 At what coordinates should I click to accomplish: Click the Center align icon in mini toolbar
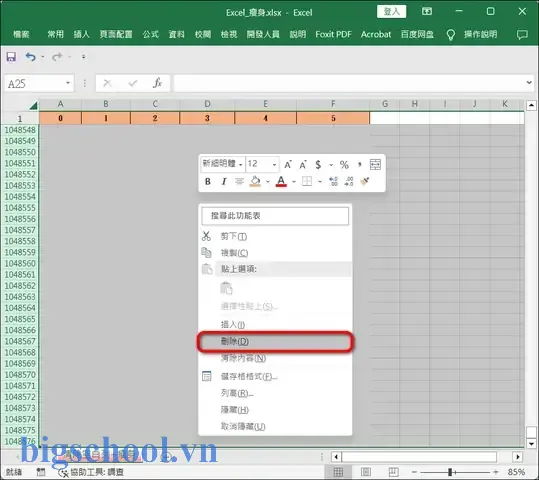click(x=239, y=181)
